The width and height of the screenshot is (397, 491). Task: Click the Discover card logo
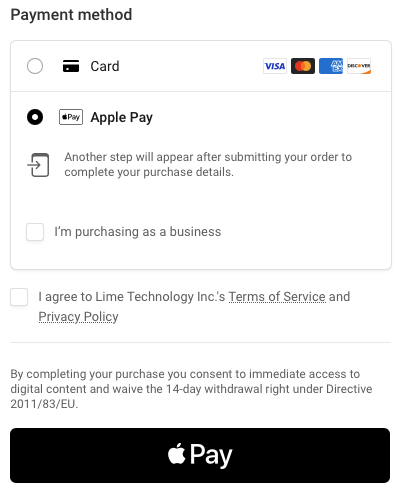[359, 66]
